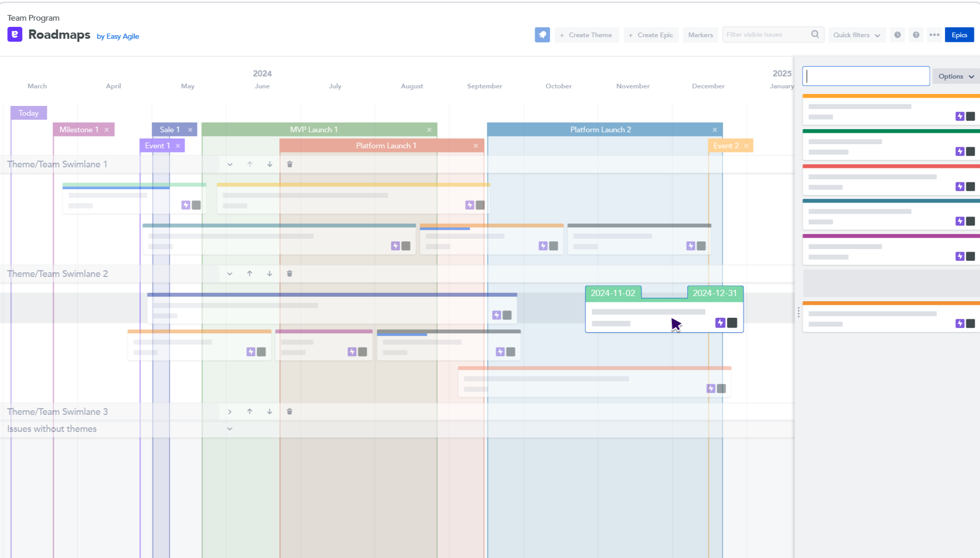980x558 pixels.
Task: Click the Theme/Team Swimlane 2 title
Action: [57, 274]
